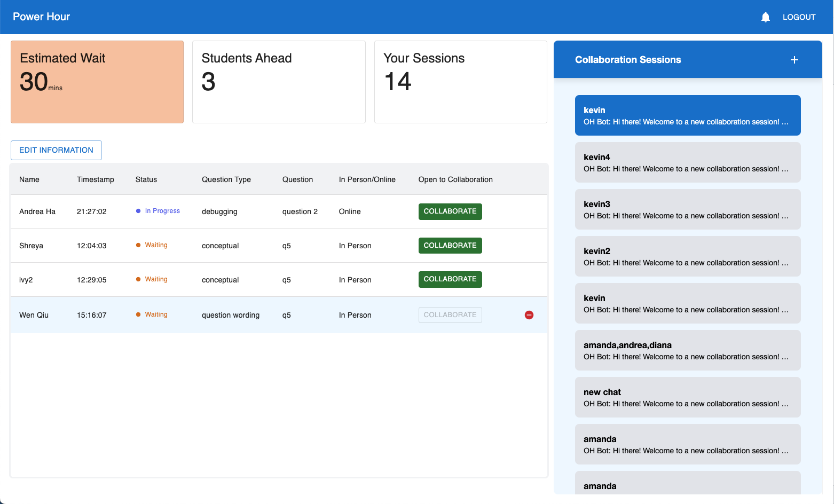Select the Estimated Wait card

(x=97, y=82)
